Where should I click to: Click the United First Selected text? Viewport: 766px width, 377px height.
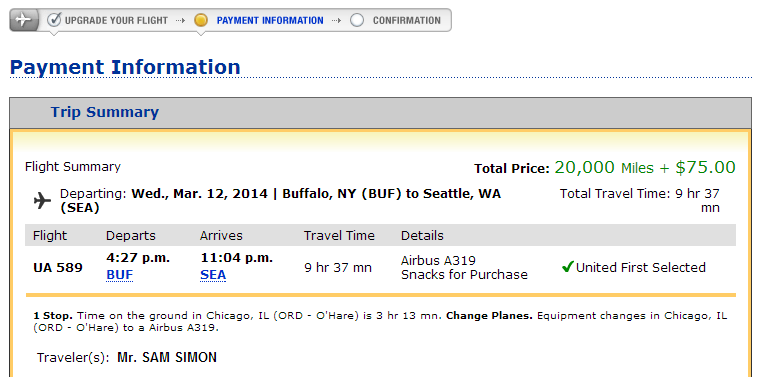tap(640, 268)
